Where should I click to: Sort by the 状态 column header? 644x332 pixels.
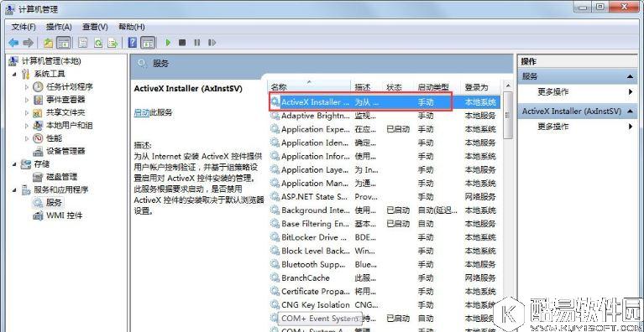pos(399,87)
